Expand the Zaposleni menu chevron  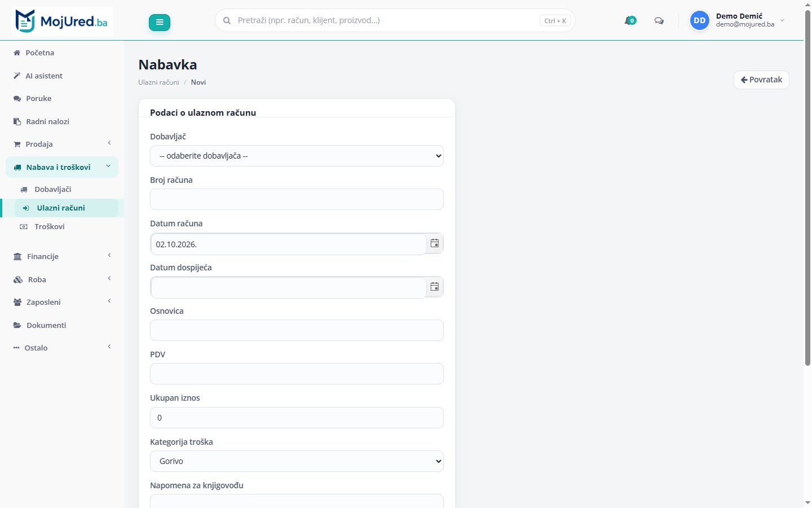point(109,301)
